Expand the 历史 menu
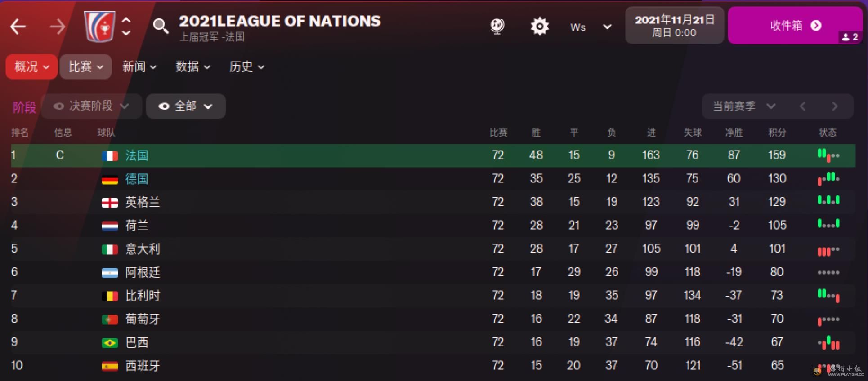The height and width of the screenshot is (381, 868). click(246, 67)
